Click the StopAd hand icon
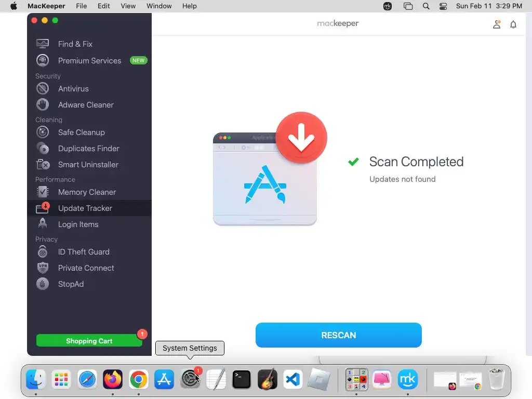The width and height of the screenshot is (532, 399). point(43,284)
